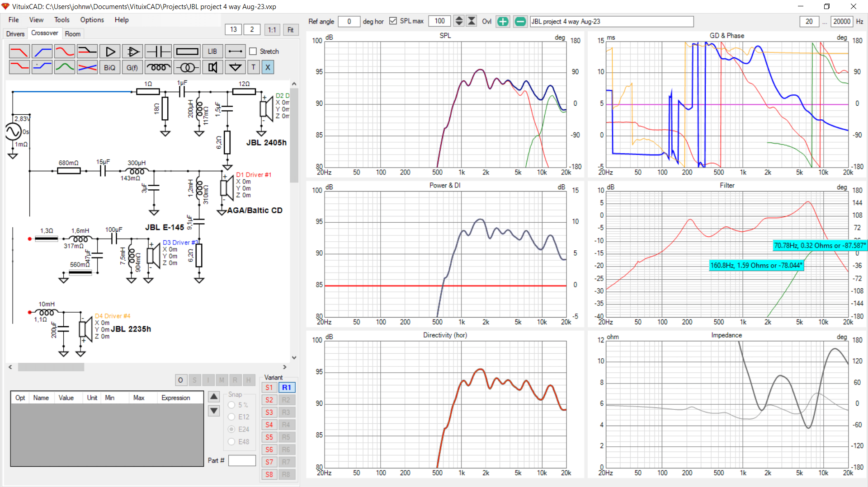Click the SPL max normalize arrows icon
868x487 pixels.
point(472,21)
